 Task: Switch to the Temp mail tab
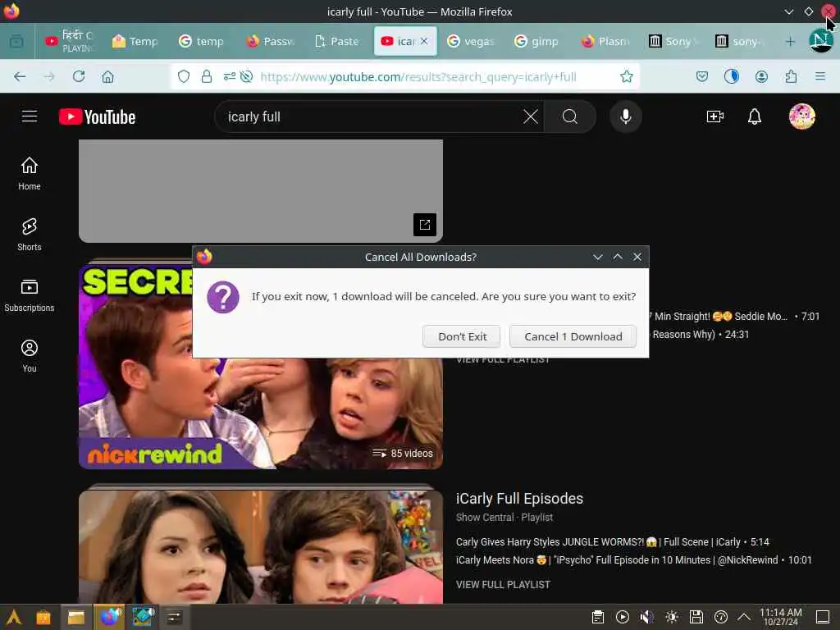click(x=135, y=41)
